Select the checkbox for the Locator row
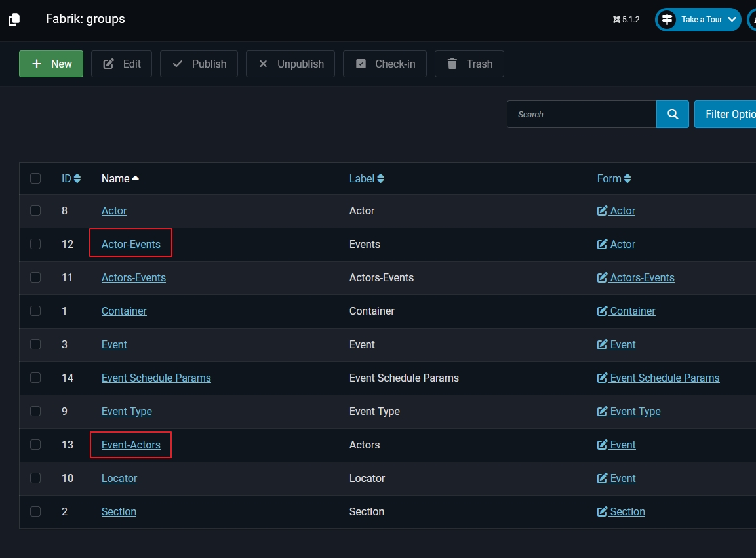 tap(35, 478)
